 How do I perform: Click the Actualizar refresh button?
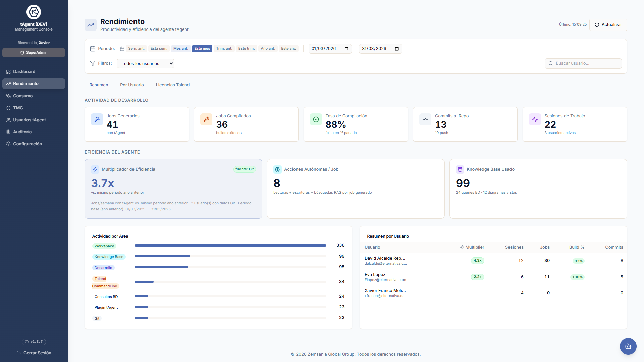coord(608,25)
